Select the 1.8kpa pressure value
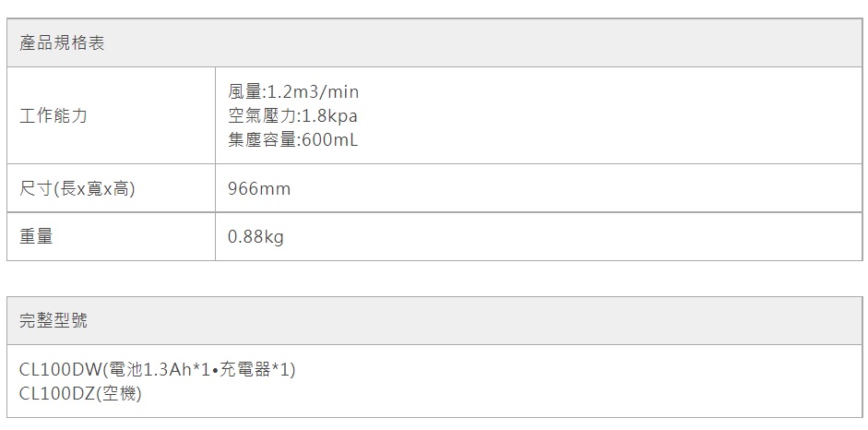The width and height of the screenshot is (868, 430). click(x=329, y=116)
